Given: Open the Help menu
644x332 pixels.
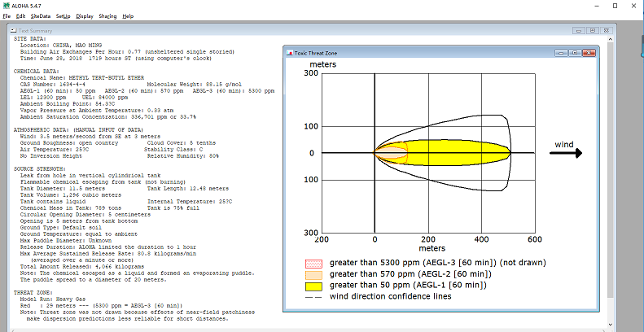Looking at the screenshot, I should coord(128,16).
